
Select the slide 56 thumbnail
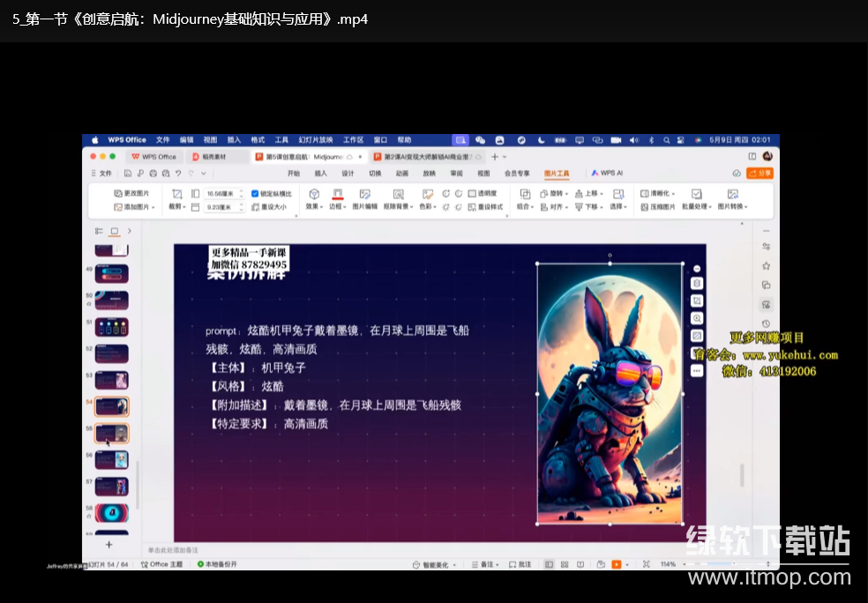point(112,459)
